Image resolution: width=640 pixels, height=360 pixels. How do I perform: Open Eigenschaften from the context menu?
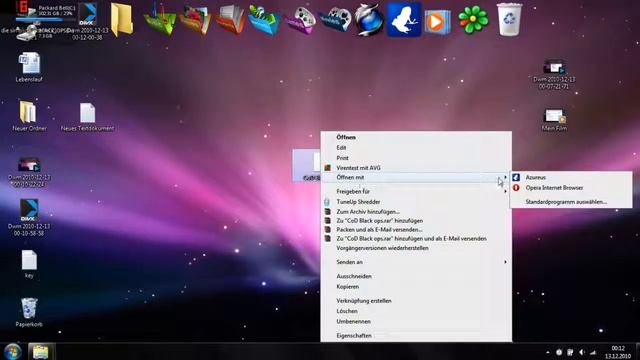tap(416, 336)
